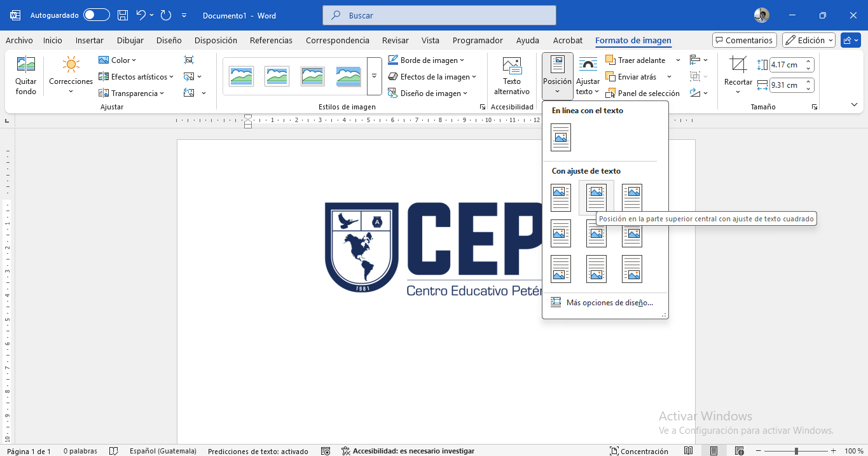Open the Edición mode dropdown

pos(808,40)
